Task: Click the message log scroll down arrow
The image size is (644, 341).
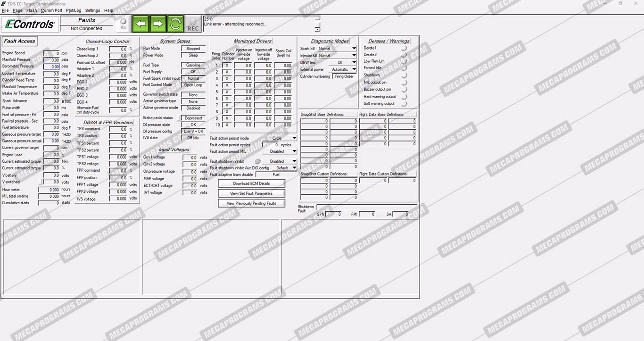Action: tap(317, 29)
